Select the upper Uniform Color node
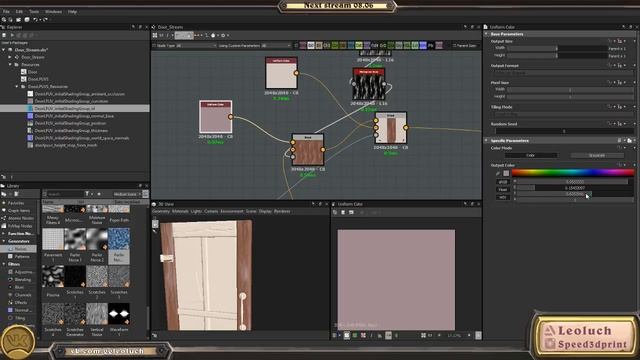 (x=281, y=73)
